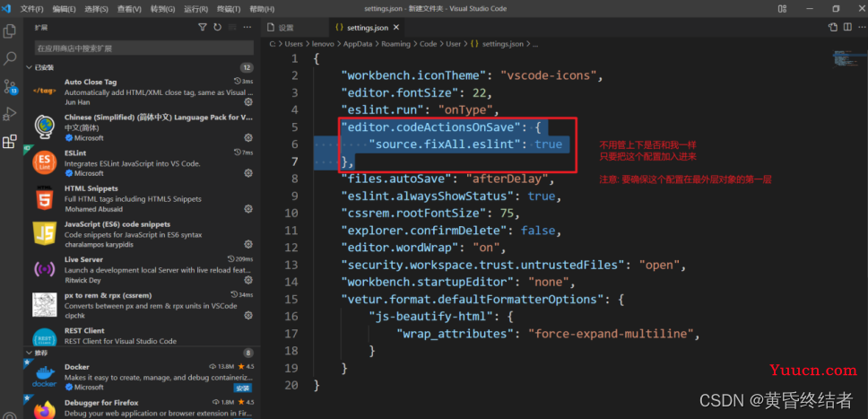Refresh the extensions list
Image resolution: width=868 pixels, height=419 pixels.
click(217, 27)
